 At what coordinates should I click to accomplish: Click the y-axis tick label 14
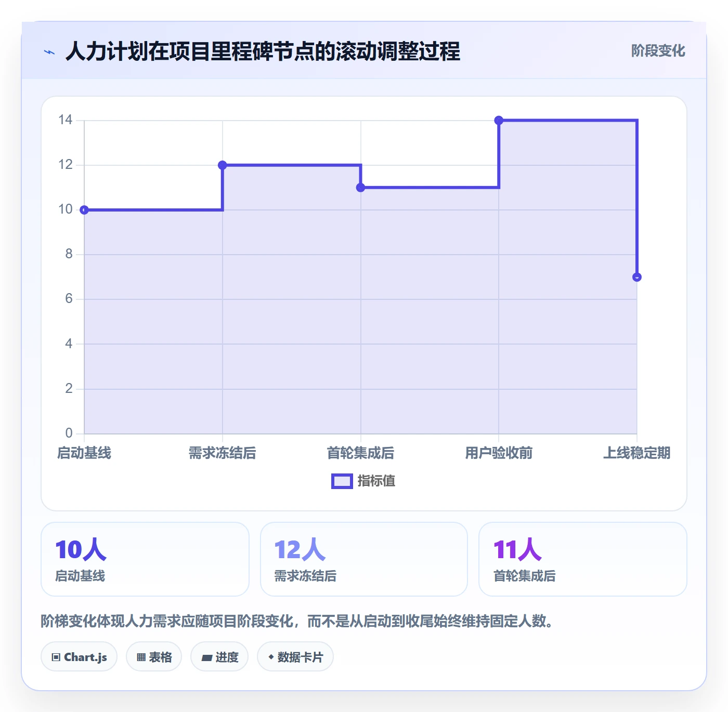[66, 120]
